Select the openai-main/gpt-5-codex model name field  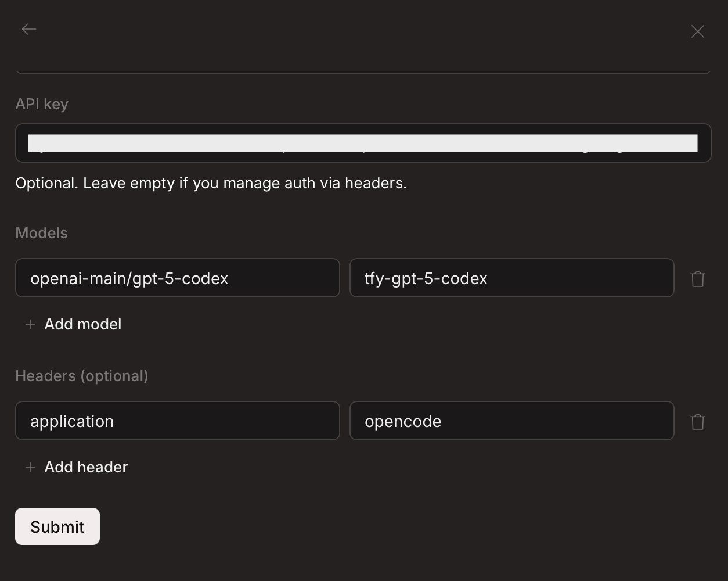[x=177, y=278]
